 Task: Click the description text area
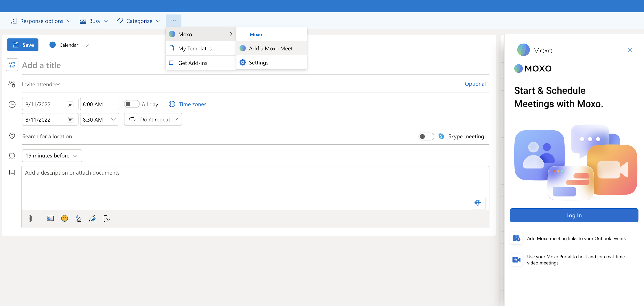(255, 188)
